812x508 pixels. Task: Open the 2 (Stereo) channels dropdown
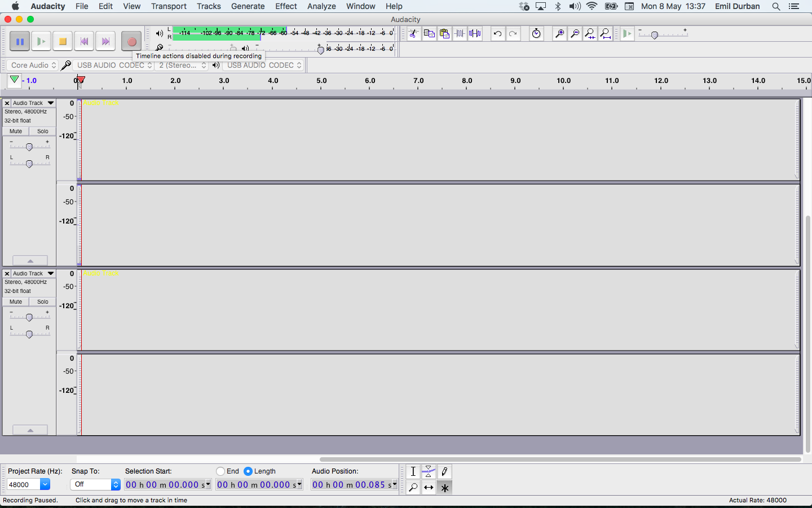click(182, 65)
